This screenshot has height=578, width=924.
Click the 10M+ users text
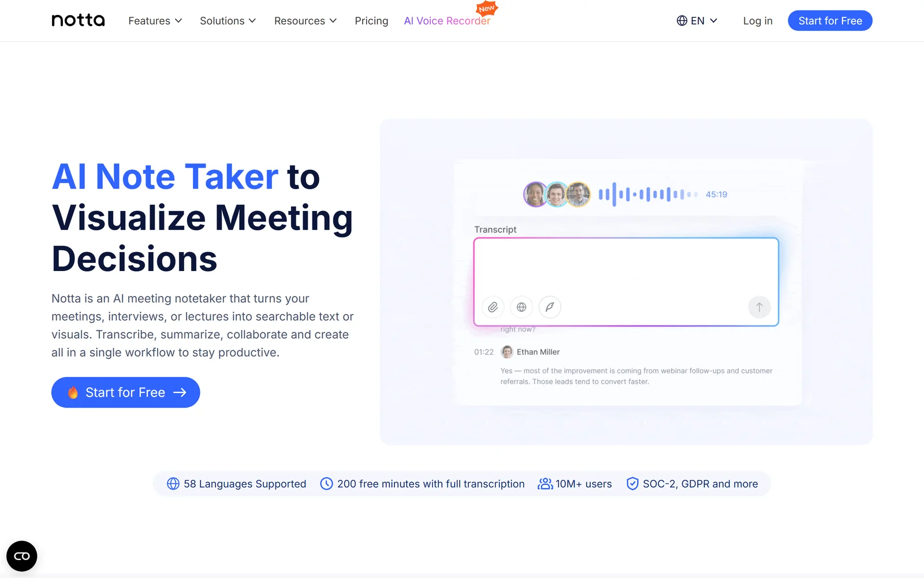584,484
